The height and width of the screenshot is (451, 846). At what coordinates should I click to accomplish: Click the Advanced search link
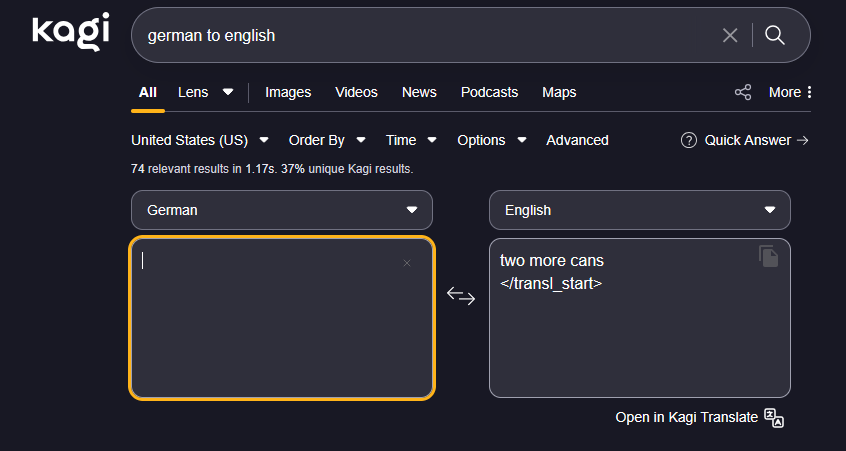coord(577,140)
